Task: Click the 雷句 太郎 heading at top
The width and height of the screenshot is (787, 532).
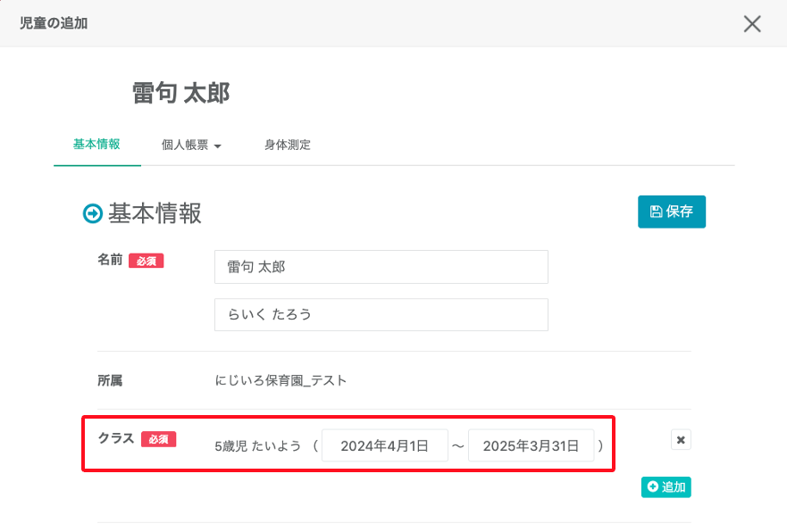Action: coord(180,94)
